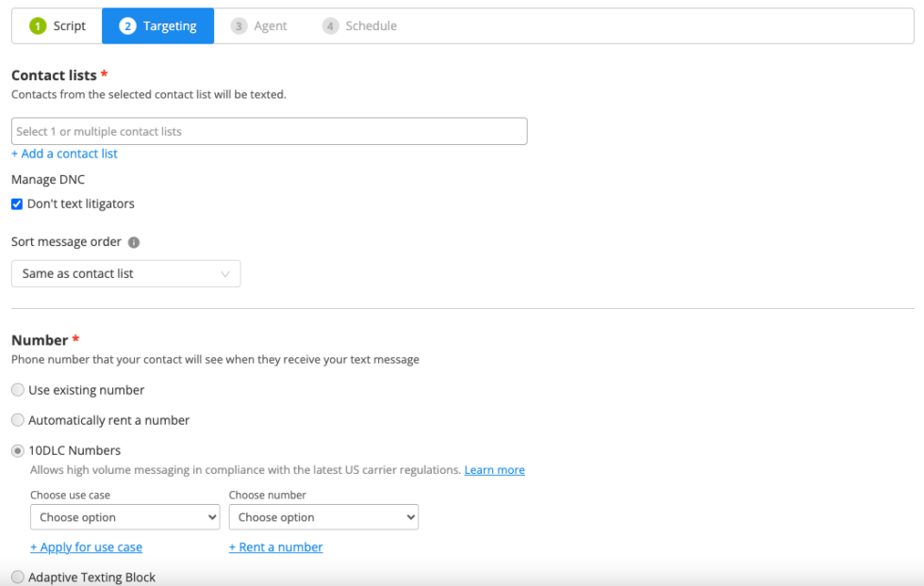924x586 pixels.
Task: Click the contact lists selection field
Action: [x=269, y=132]
